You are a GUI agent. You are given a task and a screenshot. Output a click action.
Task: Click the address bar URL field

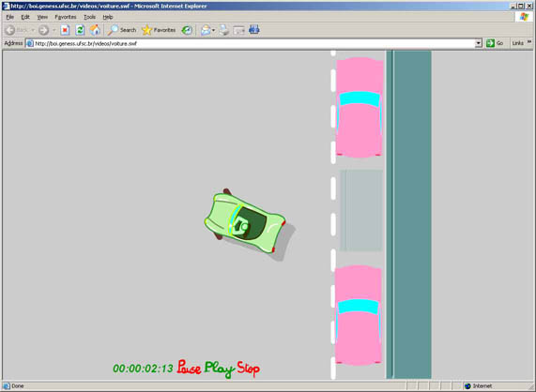point(254,43)
